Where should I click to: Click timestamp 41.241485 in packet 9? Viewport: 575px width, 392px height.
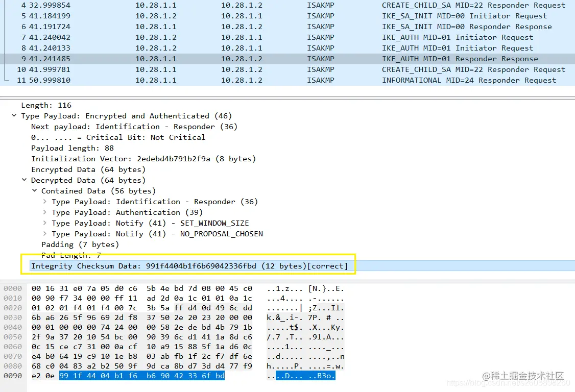(x=50, y=59)
